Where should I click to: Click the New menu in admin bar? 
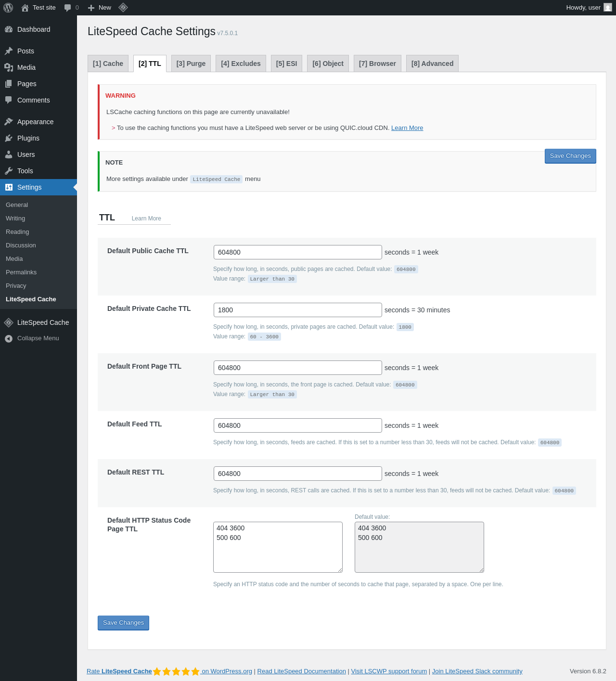pos(100,8)
